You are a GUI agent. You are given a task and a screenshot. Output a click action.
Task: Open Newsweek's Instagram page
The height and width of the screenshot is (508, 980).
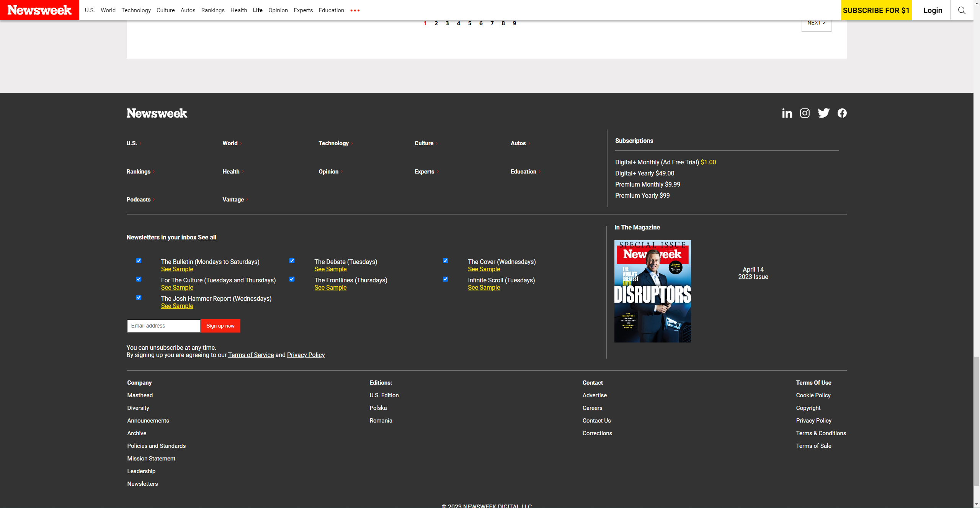click(805, 113)
